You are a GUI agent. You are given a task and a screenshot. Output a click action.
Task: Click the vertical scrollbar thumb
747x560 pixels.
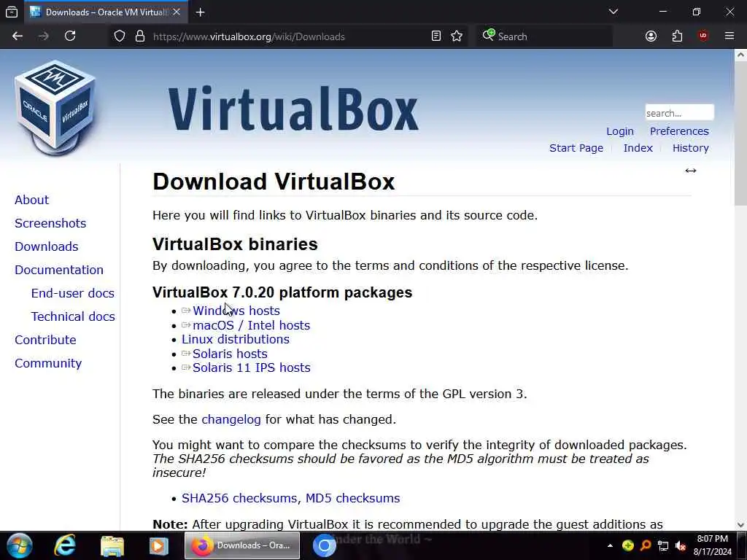[x=740, y=133]
